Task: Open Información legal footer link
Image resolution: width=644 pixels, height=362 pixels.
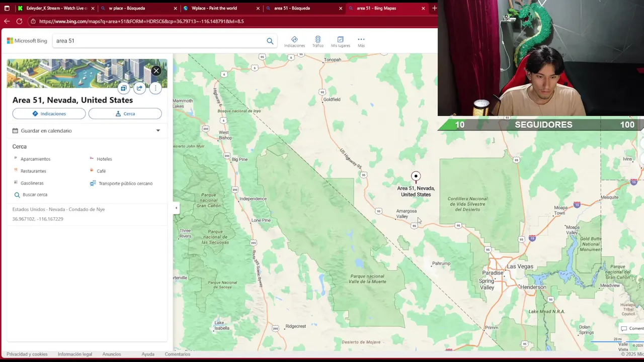Action: point(75,354)
